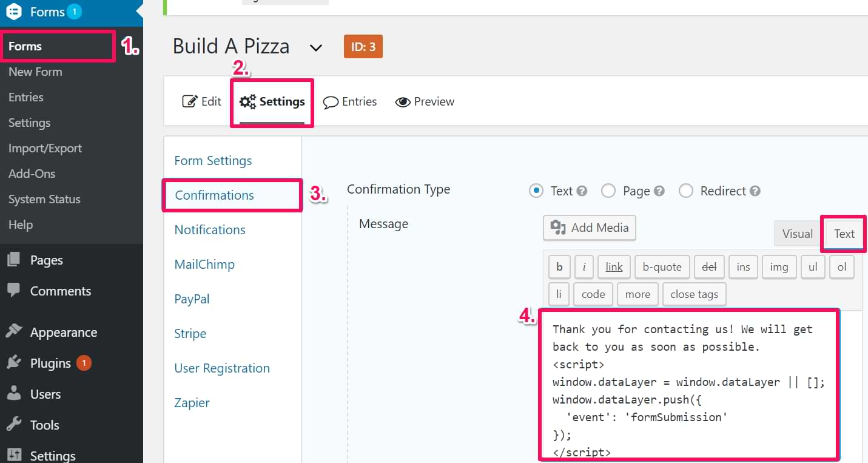Click the Users person icon

[x=13, y=394]
